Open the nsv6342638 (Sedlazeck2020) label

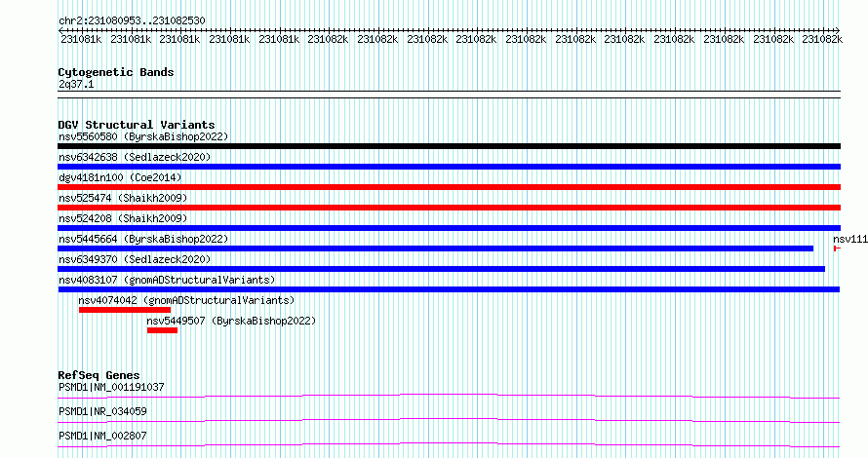(x=135, y=157)
